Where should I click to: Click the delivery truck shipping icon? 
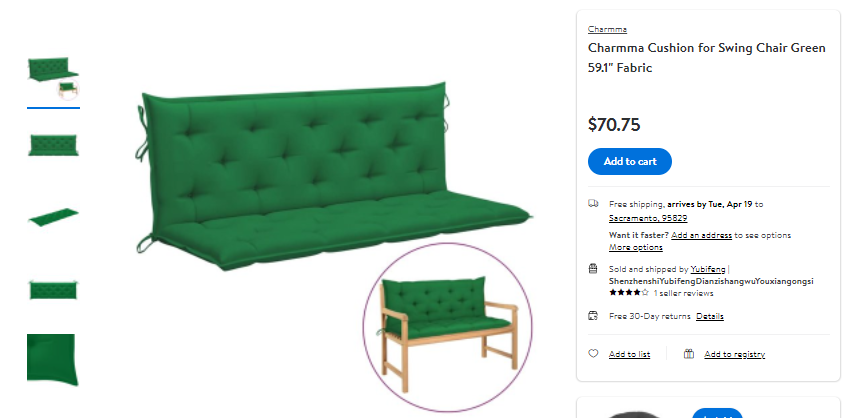coord(593,203)
